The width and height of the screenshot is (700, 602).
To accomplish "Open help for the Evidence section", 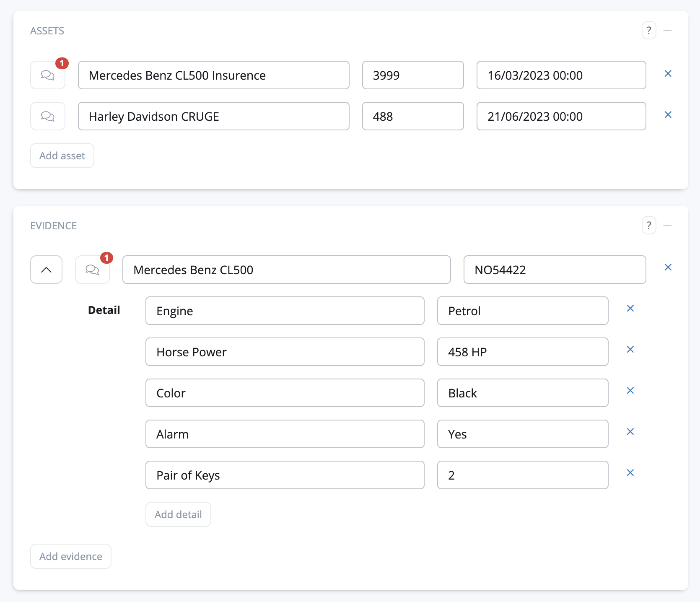I will tap(649, 226).
